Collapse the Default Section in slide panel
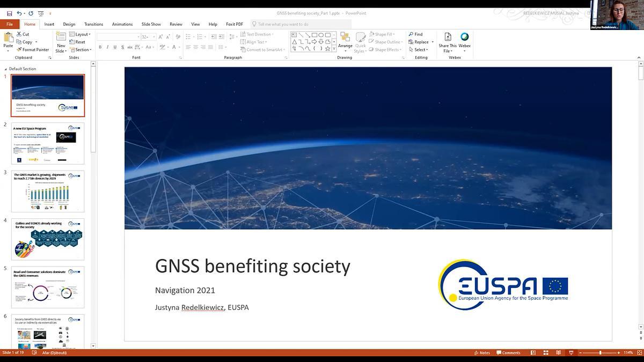Image resolution: width=644 pixels, height=362 pixels. pos(5,69)
